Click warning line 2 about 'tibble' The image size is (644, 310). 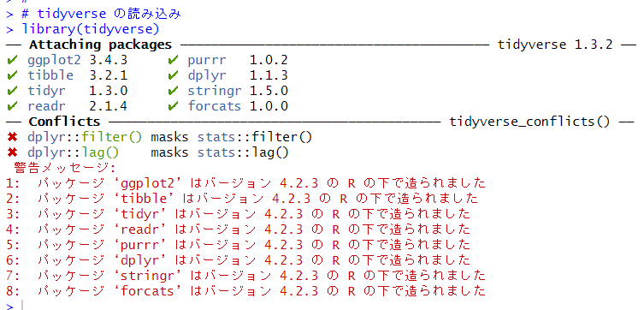[242, 199]
